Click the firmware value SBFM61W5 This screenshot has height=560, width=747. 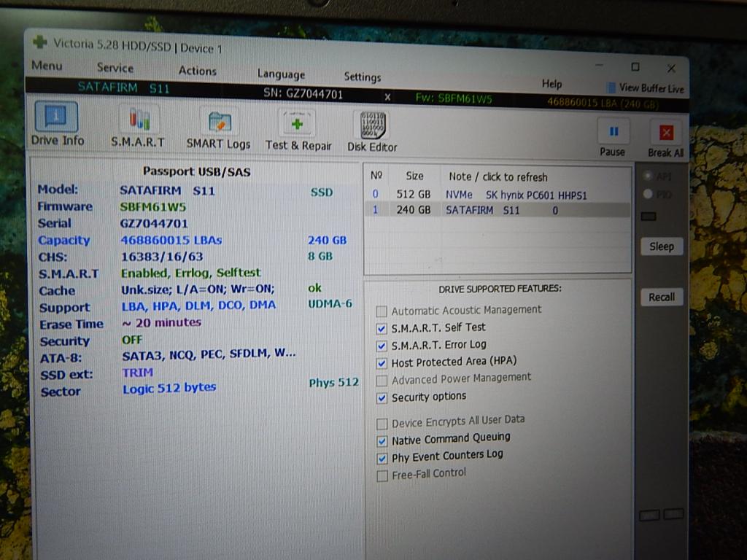coord(153,207)
